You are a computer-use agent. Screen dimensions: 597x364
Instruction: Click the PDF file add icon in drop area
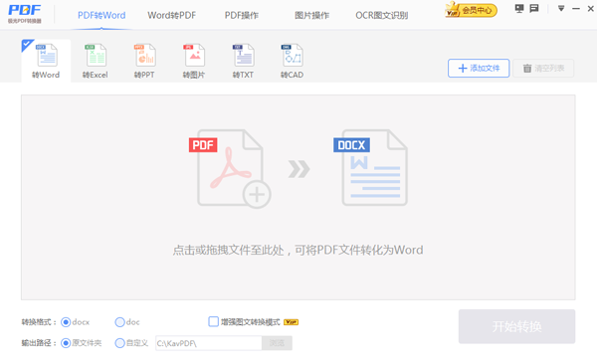tap(231, 169)
